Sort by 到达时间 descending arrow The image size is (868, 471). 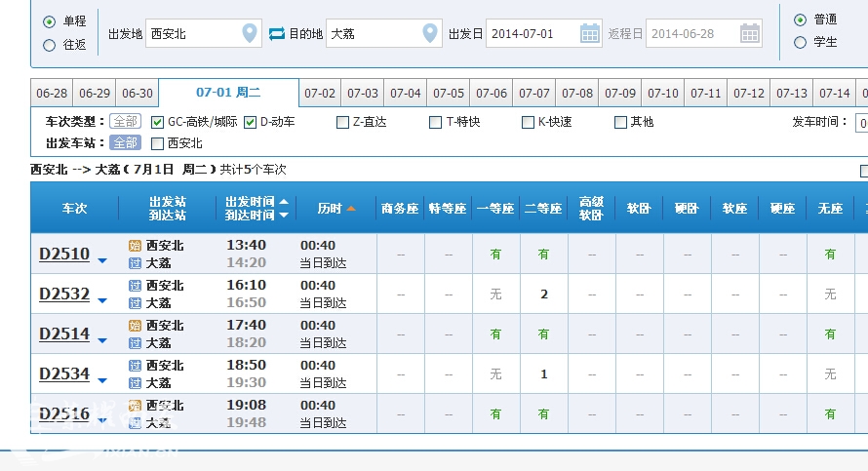(284, 216)
